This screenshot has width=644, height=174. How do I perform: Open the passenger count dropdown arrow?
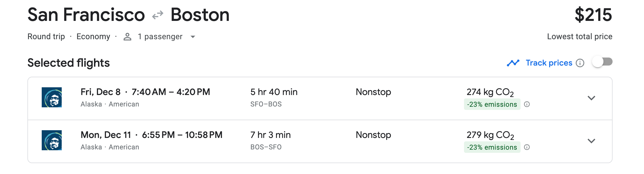[193, 37]
